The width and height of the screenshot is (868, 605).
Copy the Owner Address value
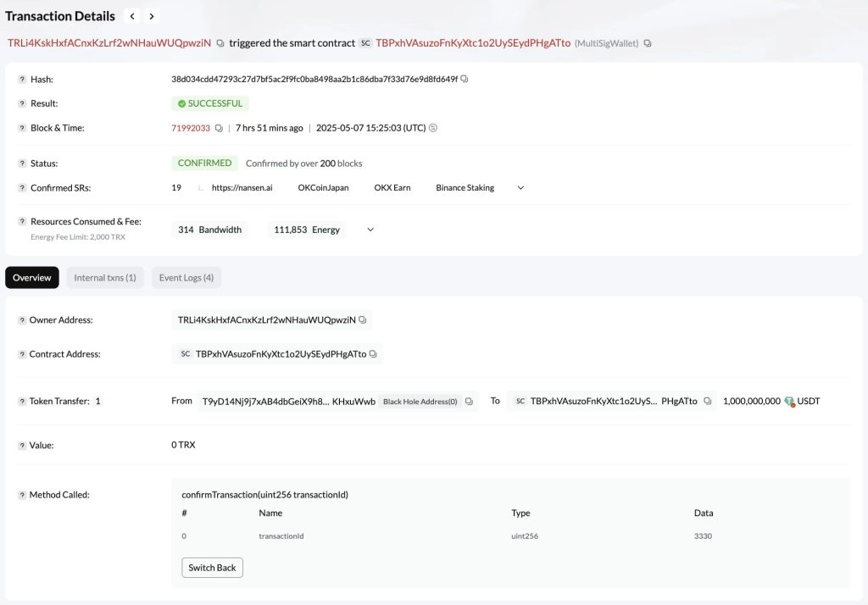363,320
